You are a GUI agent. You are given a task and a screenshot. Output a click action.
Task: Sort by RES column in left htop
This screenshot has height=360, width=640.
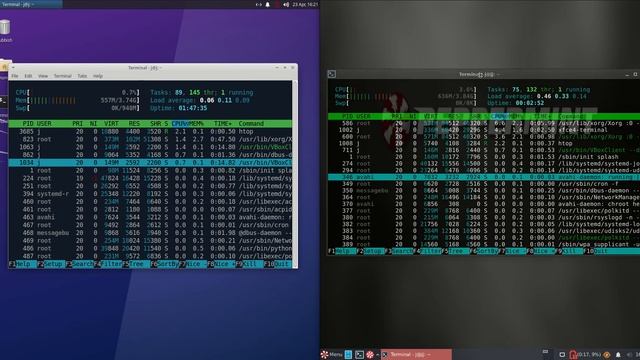(x=134, y=124)
